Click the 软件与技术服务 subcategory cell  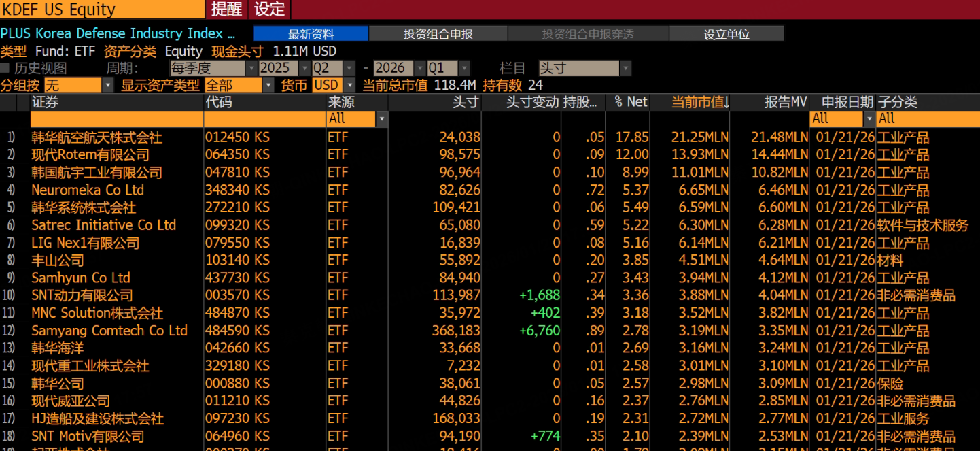click(x=923, y=225)
